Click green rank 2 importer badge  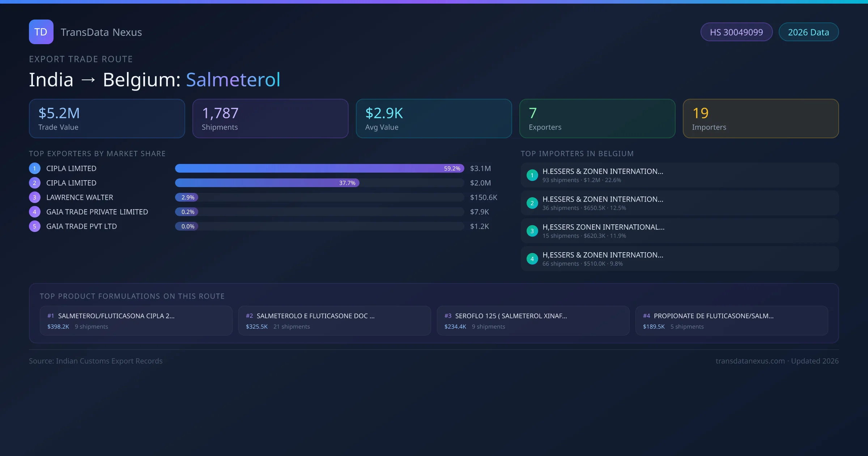click(x=532, y=203)
